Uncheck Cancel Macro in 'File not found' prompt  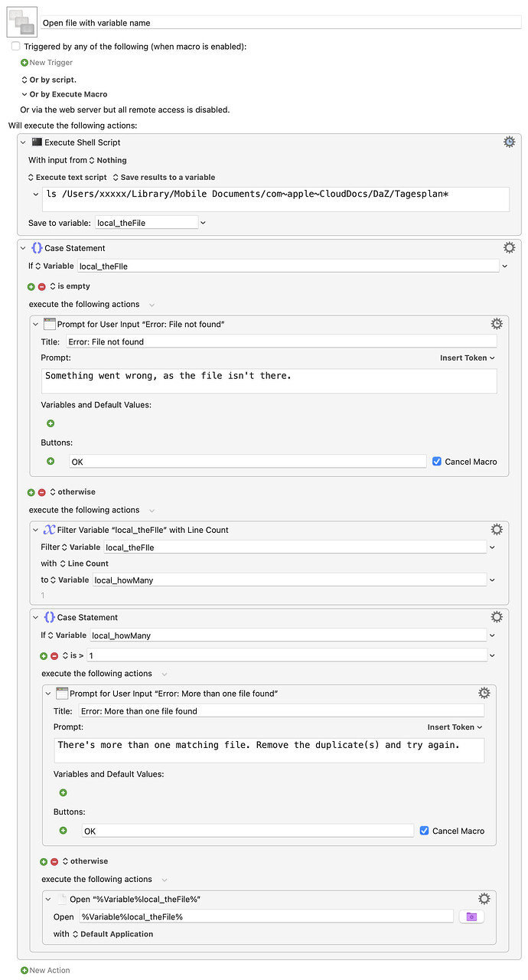coord(437,462)
